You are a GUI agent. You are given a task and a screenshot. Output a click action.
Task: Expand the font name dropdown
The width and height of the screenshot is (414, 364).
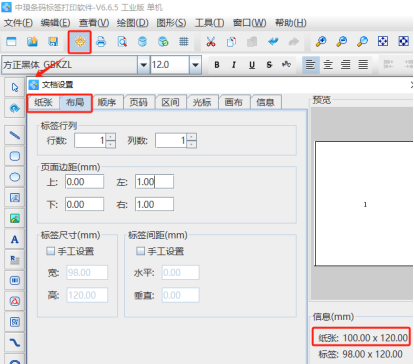click(x=144, y=65)
